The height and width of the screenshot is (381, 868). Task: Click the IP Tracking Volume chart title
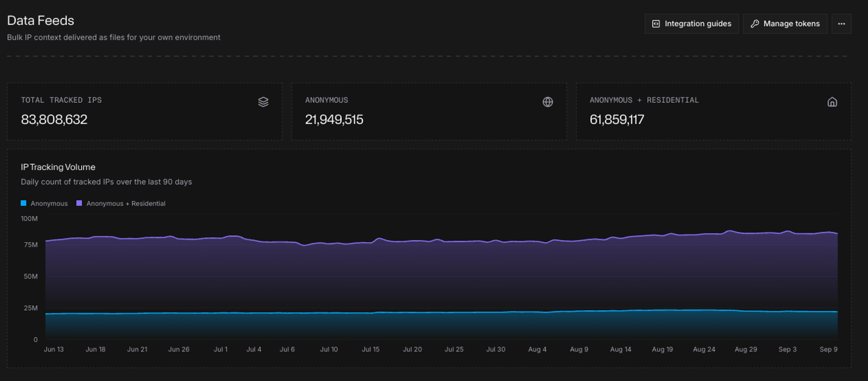(58, 167)
